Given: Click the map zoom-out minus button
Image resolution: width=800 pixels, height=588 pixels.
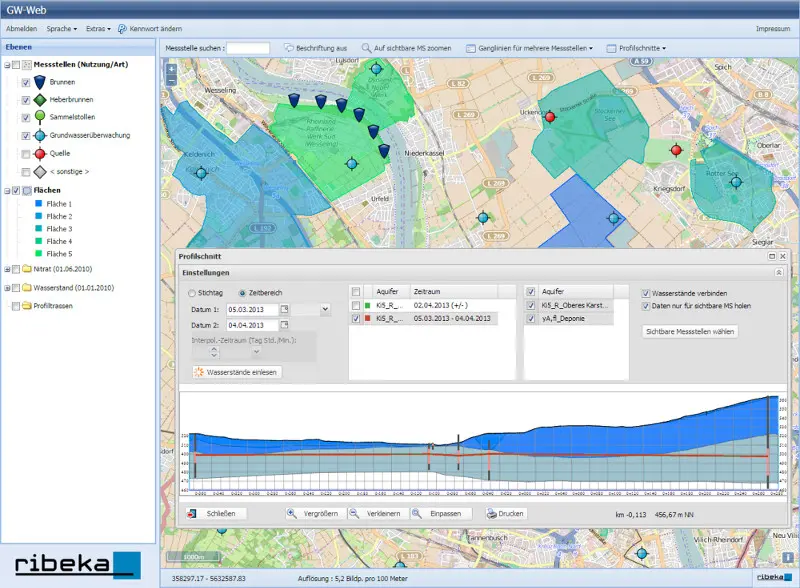Looking at the screenshot, I should [x=171, y=80].
